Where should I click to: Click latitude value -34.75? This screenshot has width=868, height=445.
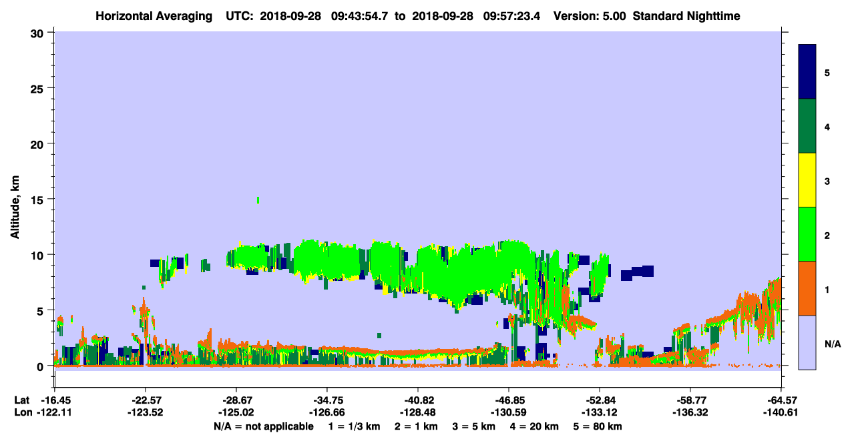[327, 400]
